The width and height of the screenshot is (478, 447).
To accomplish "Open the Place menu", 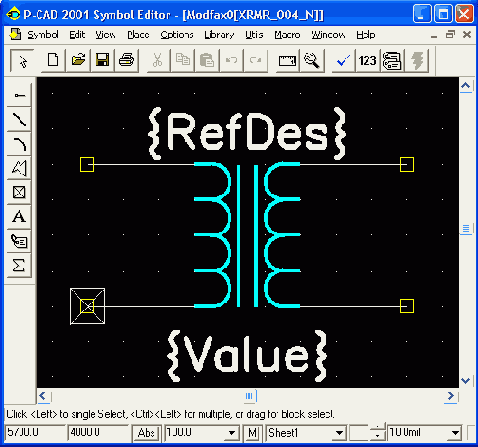I will click(x=138, y=35).
